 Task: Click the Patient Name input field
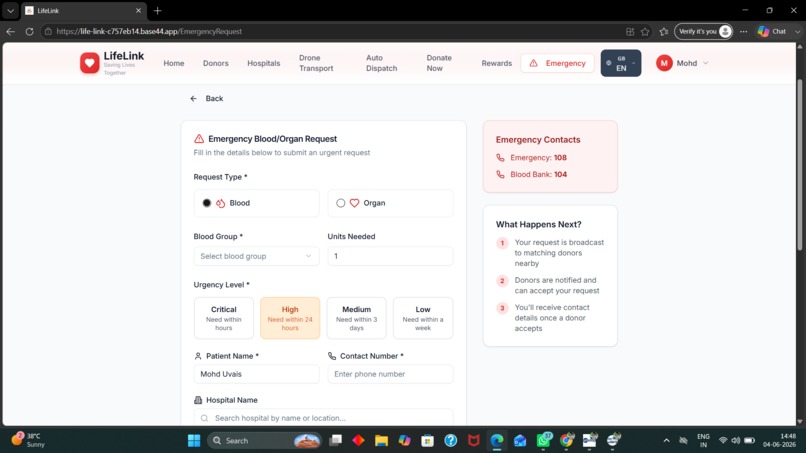pyautogui.click(x=256, y=374)
